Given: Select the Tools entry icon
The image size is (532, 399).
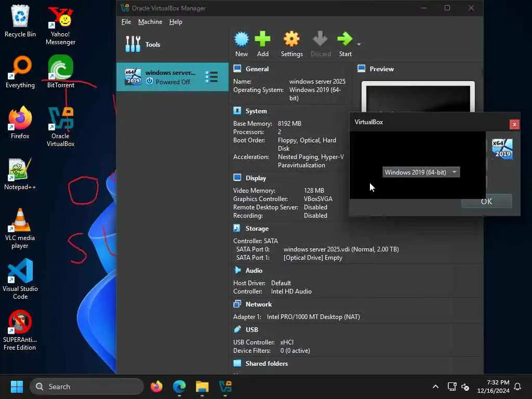Looking at the screenshot, I should click(x=132, y=44).
